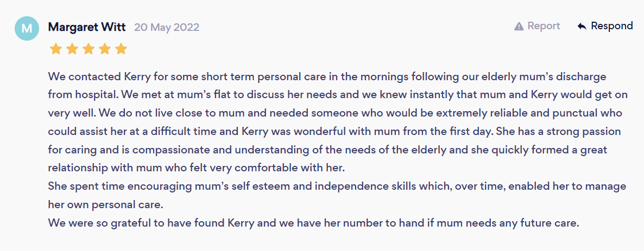644x251 pixels.
Task: Open the Margaret Witt reviewer name
Action: [88, 28]
